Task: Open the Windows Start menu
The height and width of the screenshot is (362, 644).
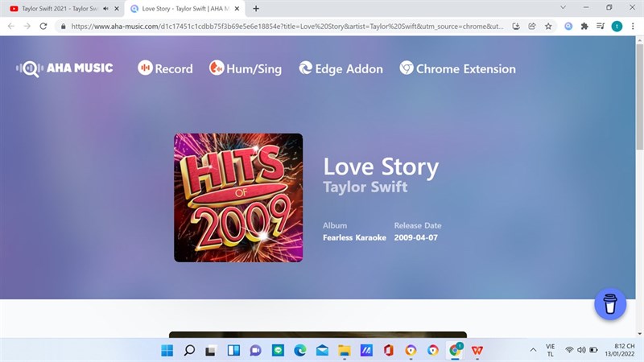Action: [x=167, y=351]
